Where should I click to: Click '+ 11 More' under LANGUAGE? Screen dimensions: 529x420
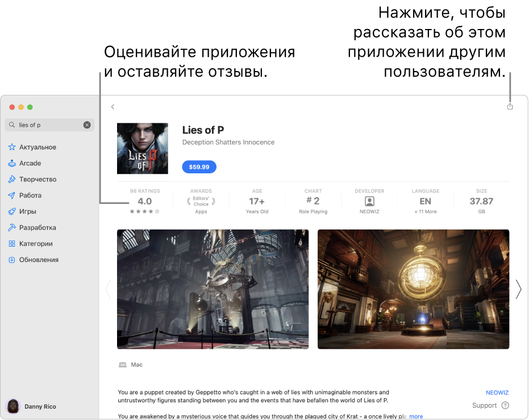[x=426, y=211]
